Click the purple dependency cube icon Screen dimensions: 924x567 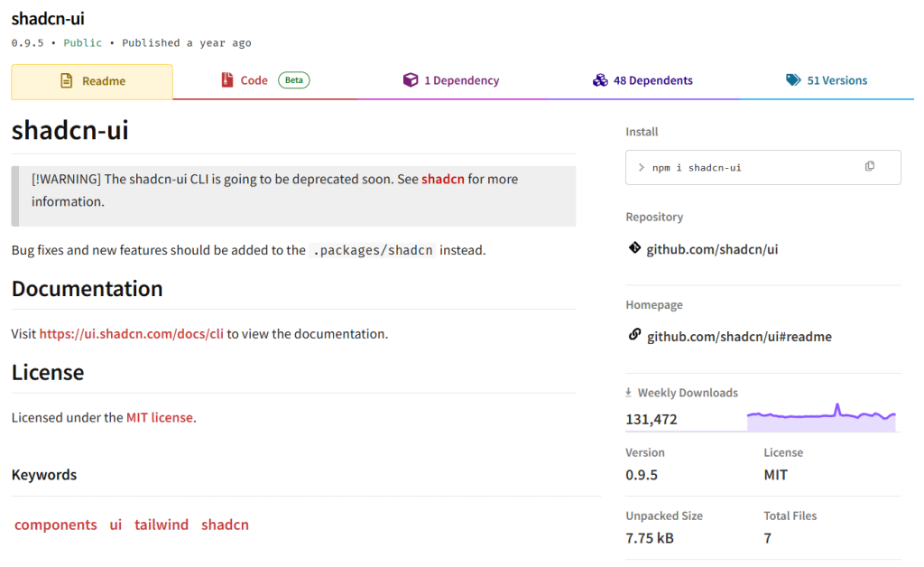point(411,79)
